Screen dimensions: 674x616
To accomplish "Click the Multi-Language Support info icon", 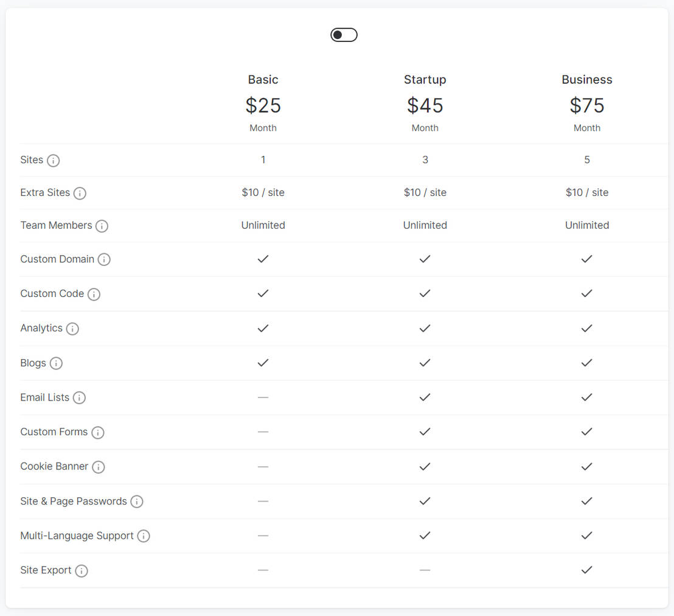I will (144, 536).
